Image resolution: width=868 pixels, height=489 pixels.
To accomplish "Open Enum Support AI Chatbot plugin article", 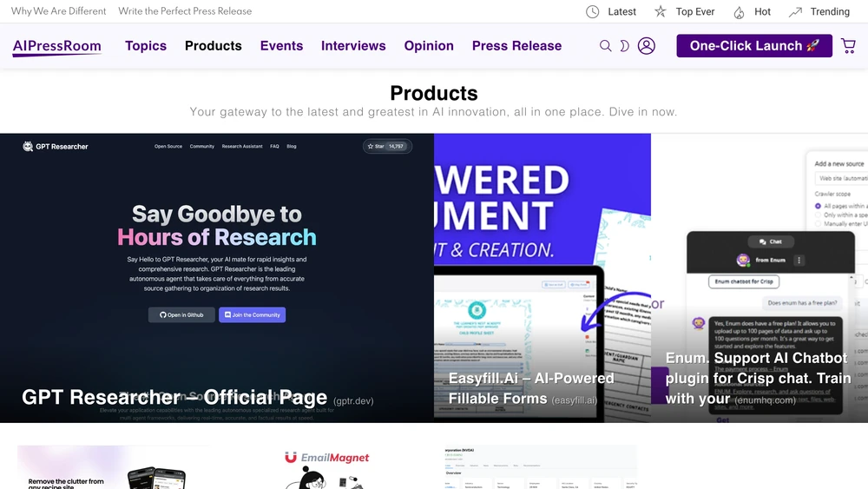I will point(758,378).
